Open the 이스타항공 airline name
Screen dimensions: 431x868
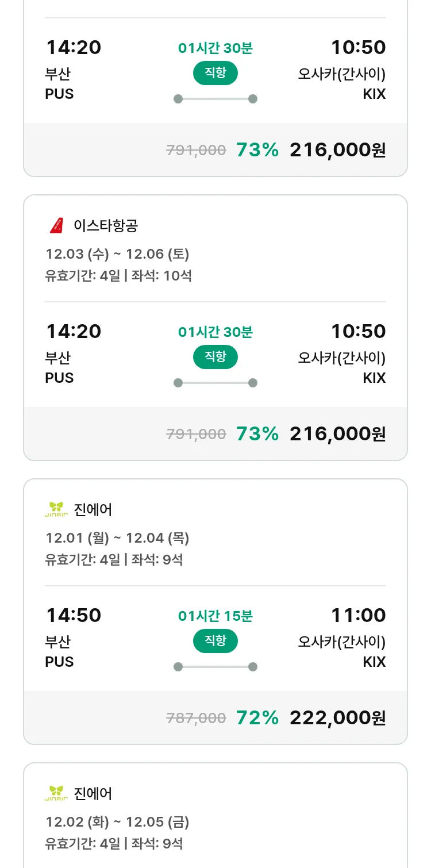[x=106, y=226]
